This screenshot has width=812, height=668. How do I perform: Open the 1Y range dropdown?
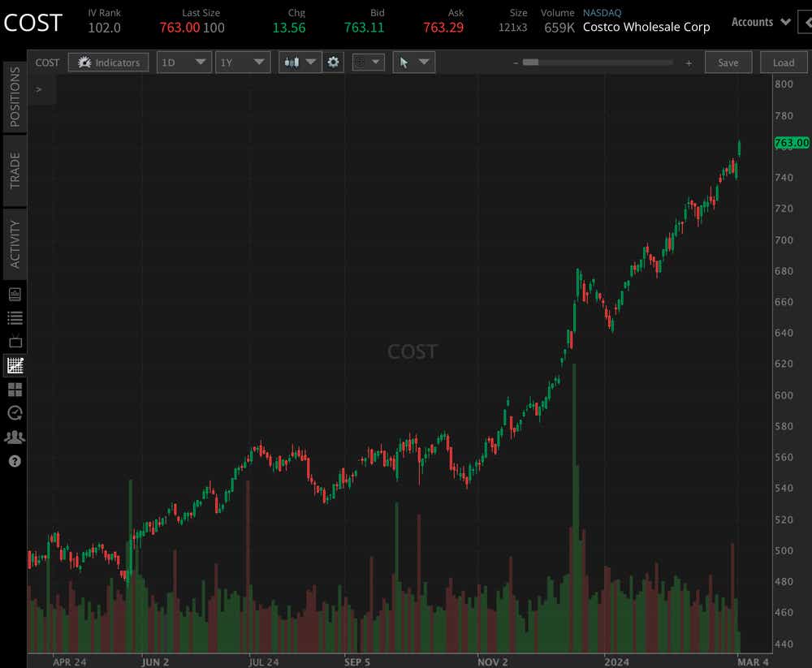click(x=243, y=62)
